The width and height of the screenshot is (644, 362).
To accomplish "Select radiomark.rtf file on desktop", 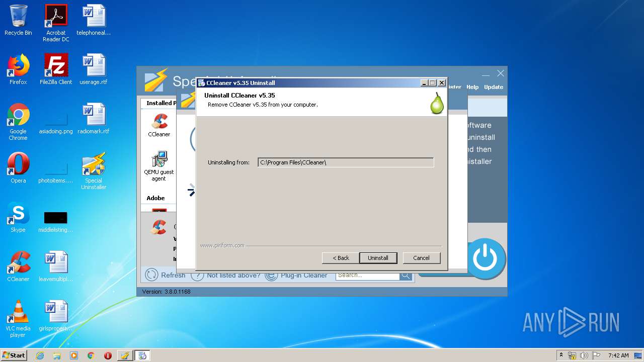I will click(94, 119).
